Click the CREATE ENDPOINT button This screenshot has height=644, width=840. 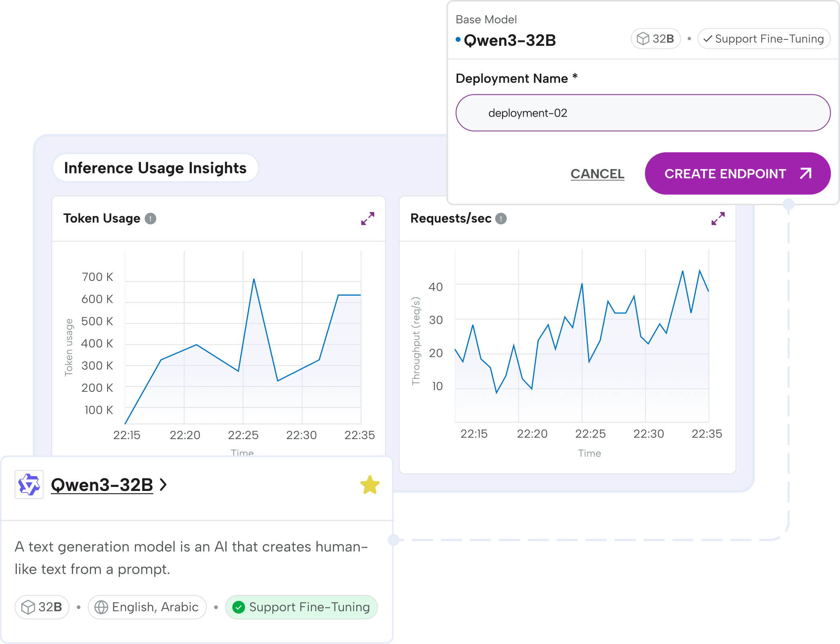click(738, 174)
